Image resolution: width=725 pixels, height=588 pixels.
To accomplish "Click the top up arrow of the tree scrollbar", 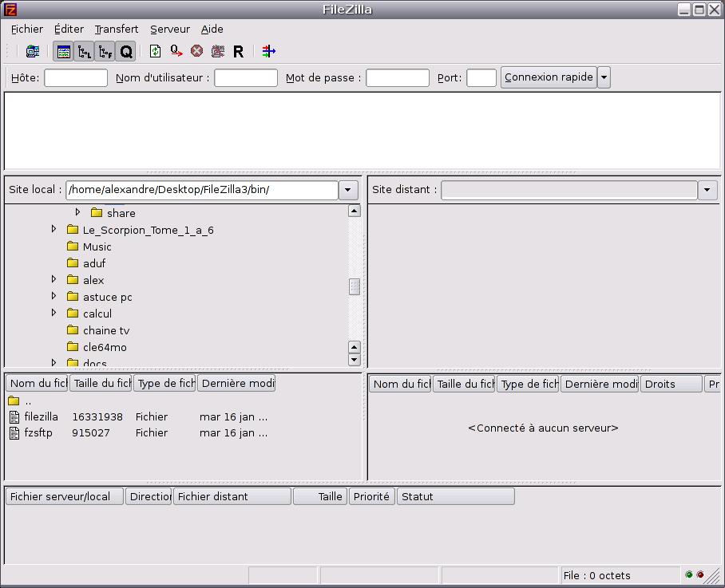I will (x=355, y=211).
